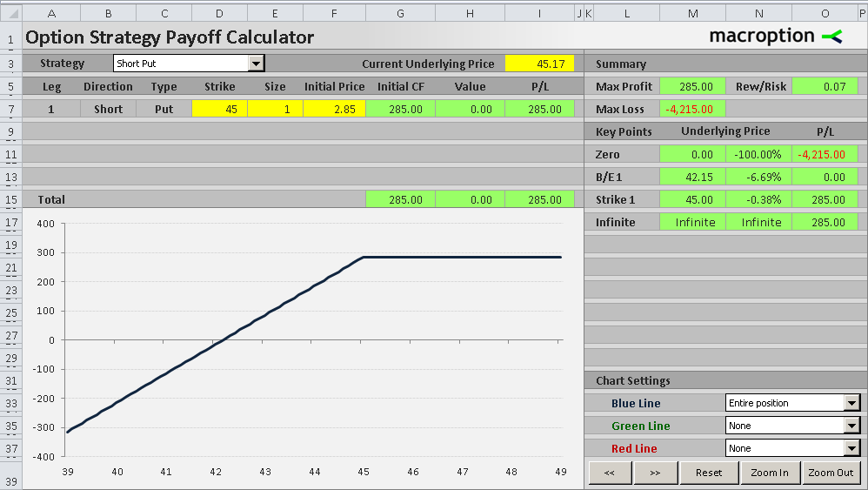Click the select-all corner of the sheet

11,13
